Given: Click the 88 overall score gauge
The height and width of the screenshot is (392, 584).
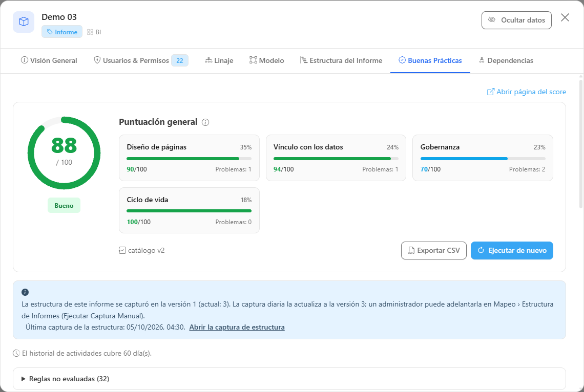Looking at the screenshot, I should click(64, 153).
